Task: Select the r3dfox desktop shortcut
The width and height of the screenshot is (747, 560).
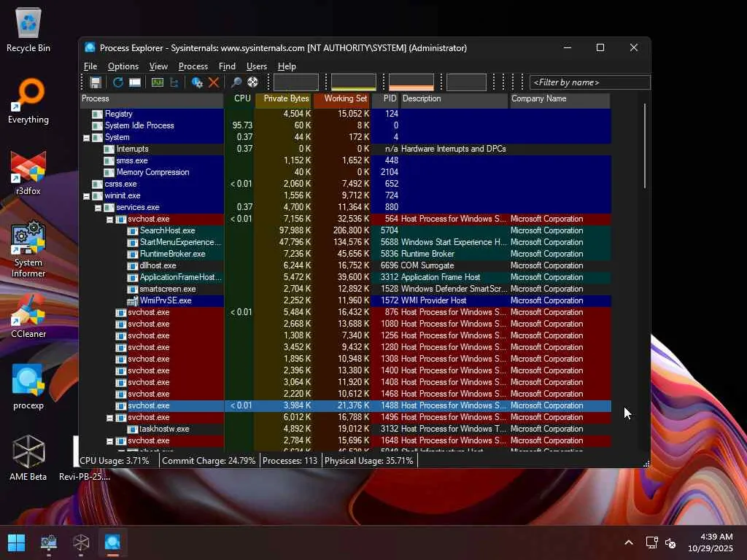Action: [28, 173]
